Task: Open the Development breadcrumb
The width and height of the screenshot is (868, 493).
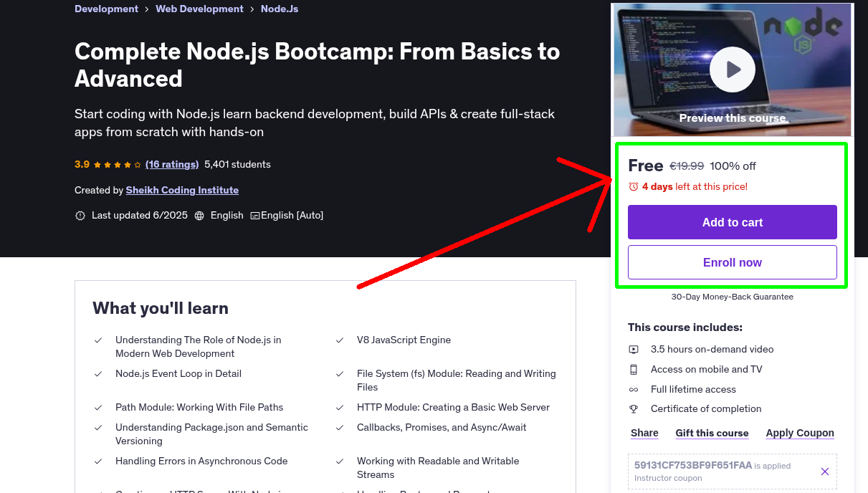Action: click(106, 9)
